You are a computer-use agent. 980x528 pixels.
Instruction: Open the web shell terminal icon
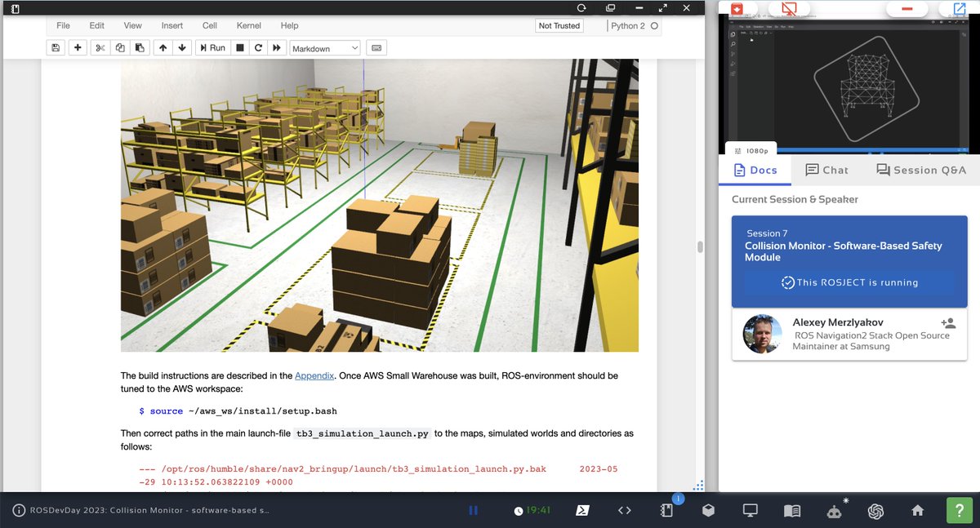pos(583,510)
